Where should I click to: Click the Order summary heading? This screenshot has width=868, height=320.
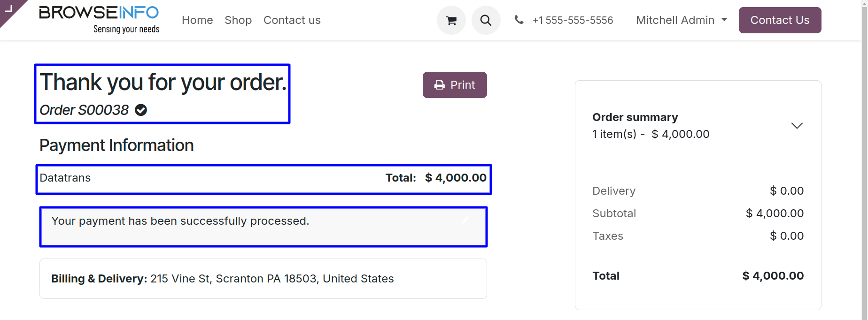coord(635,117)
